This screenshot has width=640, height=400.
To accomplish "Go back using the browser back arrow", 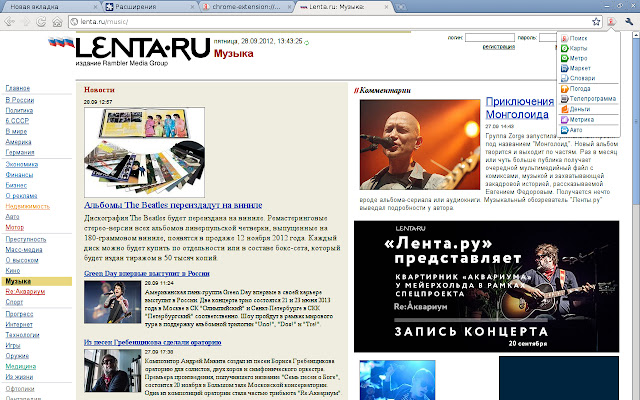I will coord(9,21).
